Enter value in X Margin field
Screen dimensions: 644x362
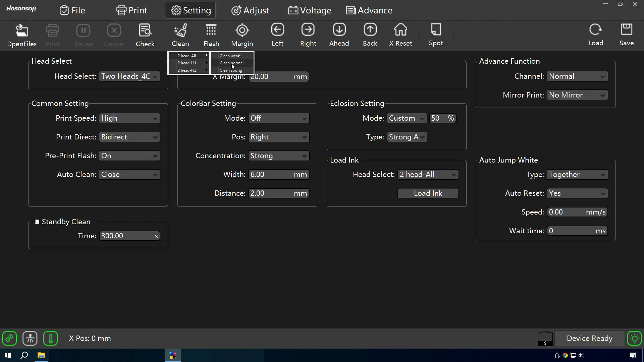coord(272,76)
